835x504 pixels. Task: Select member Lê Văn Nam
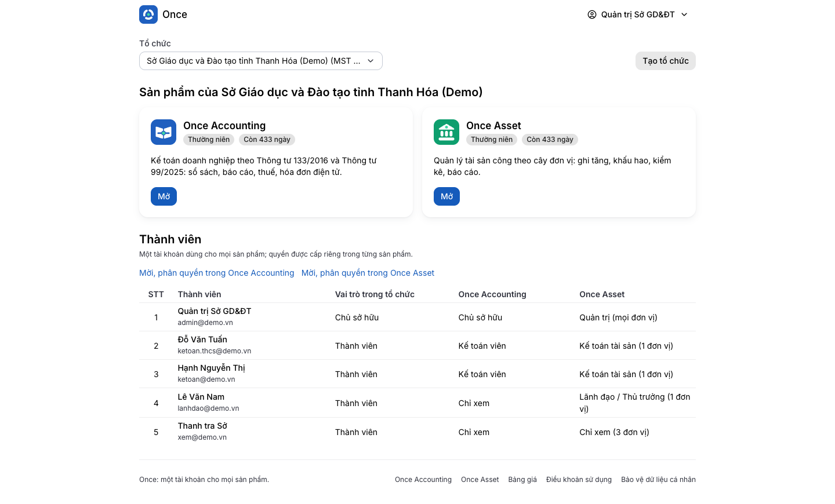(201, 397)
